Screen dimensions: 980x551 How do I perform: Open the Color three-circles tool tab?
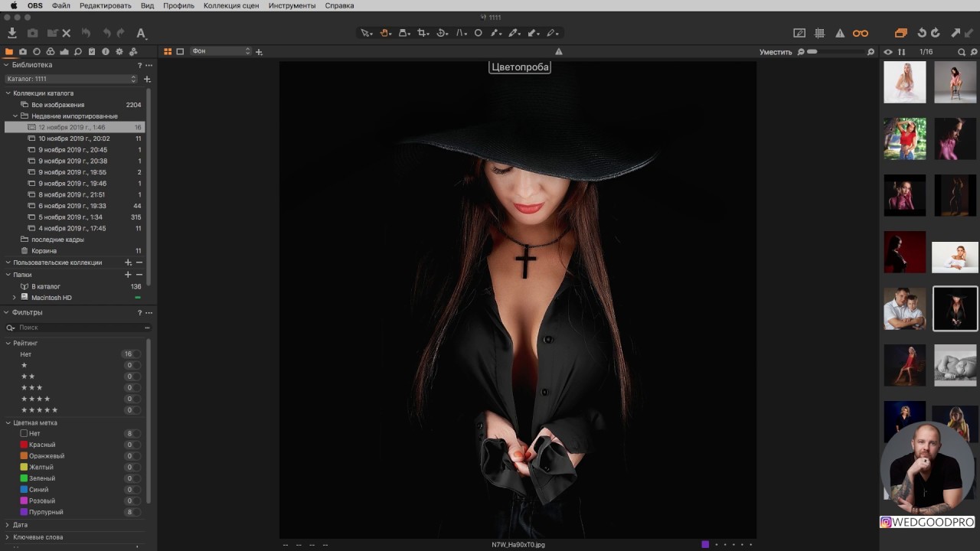[51, 52]
